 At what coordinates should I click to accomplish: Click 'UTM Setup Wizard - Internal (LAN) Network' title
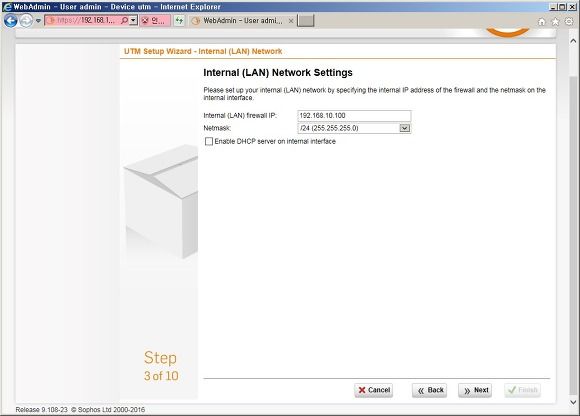[x=203, y=51]
